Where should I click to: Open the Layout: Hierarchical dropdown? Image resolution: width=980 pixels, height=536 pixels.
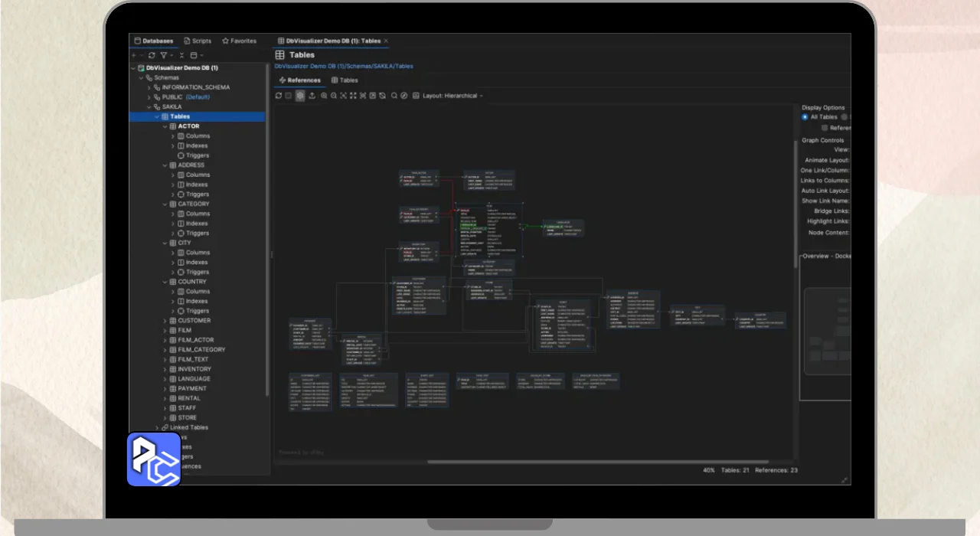coord(452,96)
